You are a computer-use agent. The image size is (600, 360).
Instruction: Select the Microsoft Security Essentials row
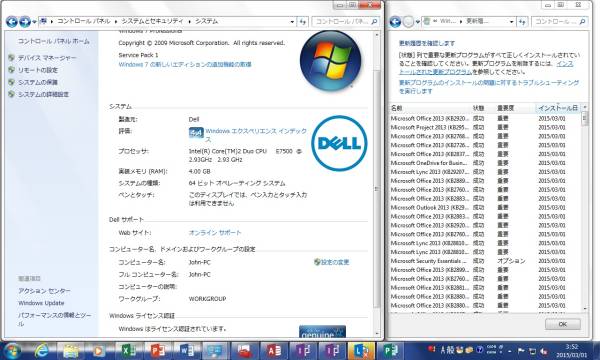pos(485,261)
